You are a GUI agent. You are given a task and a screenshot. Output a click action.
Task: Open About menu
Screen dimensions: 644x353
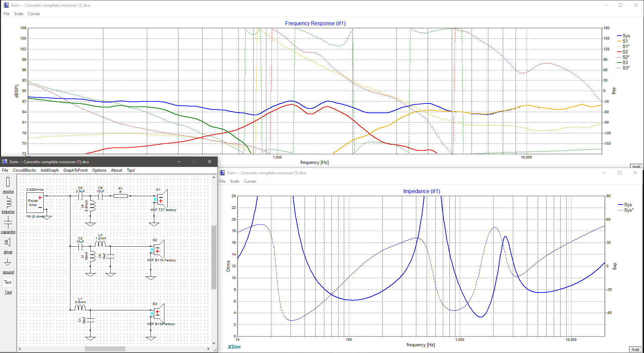pos(116,170)
